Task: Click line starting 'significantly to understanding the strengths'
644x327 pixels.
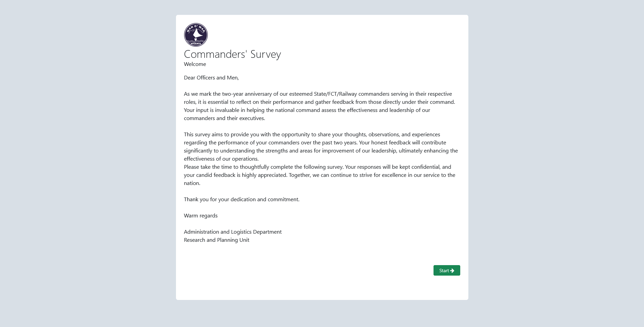Action: coord(321,151)
